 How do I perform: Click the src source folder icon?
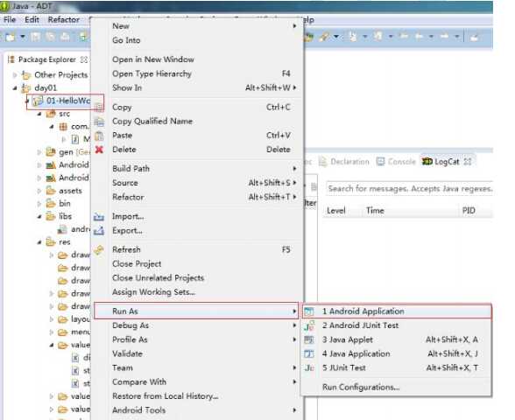pyautogui.click(x=51, y=114)
